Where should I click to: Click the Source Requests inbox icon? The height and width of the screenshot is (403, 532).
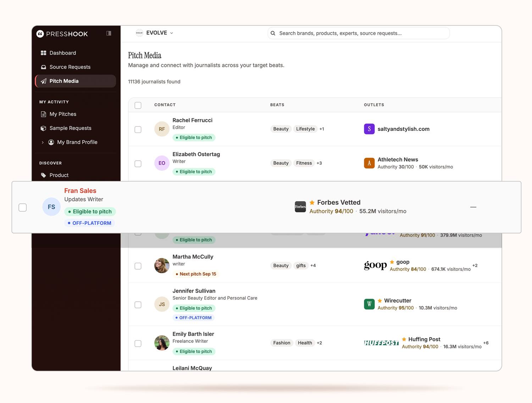pos(44,67)
